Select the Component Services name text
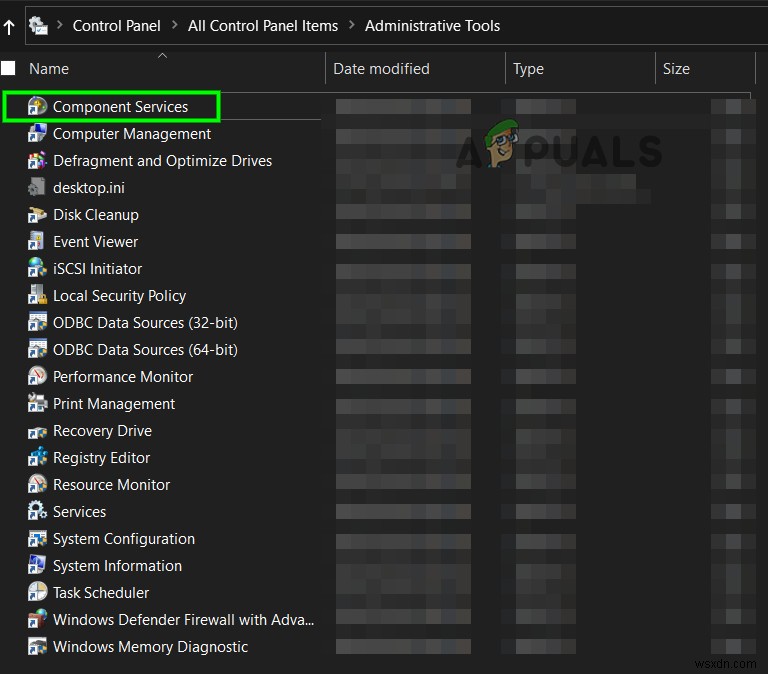The image size is (768, 674). (x=120, y=107)
